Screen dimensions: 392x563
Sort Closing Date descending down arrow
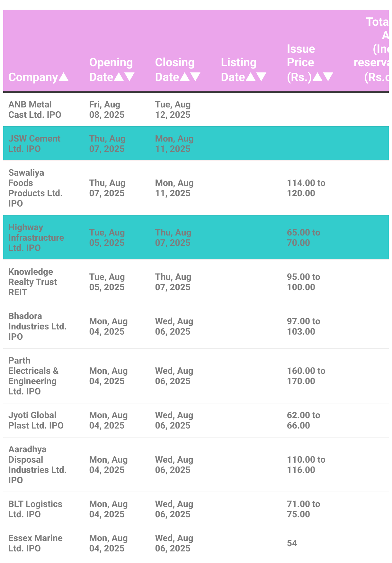click(195, 77)
